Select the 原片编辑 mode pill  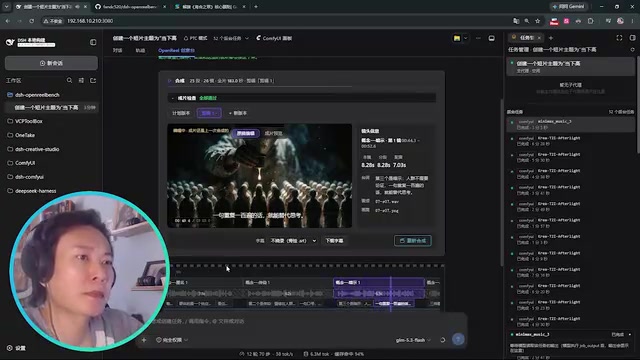(246, 133)
